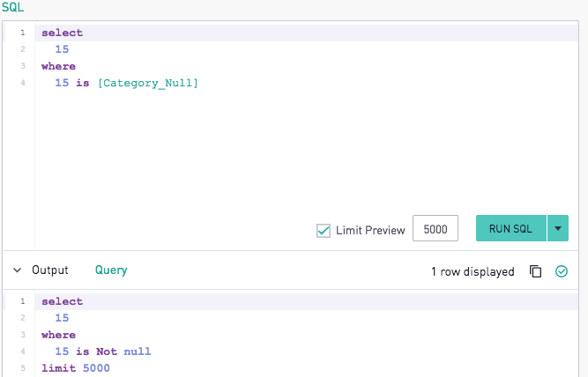Click the 15 value on editor line 2
Image resolution: width=588 pixels, height=377 pixels.
pos(62,49)
